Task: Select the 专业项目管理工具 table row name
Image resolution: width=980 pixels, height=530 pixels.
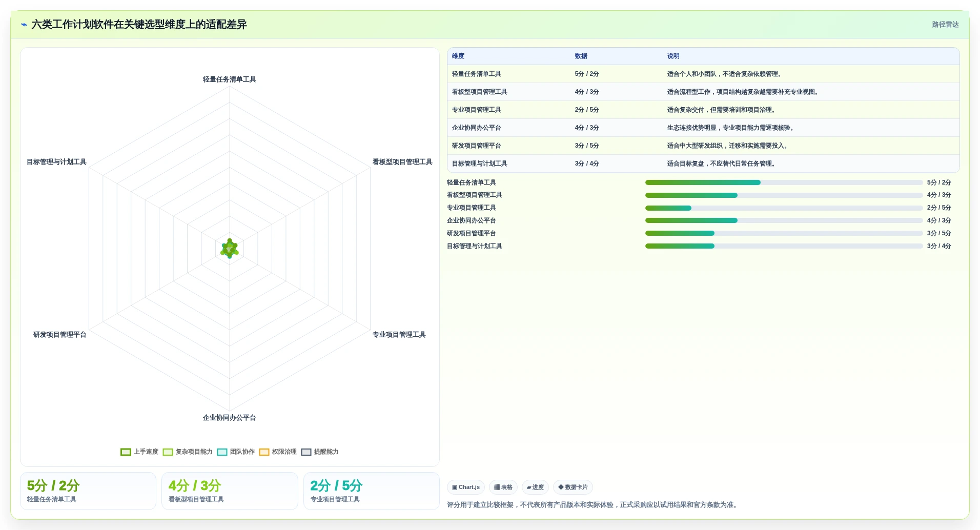Action: pos(477,110)
